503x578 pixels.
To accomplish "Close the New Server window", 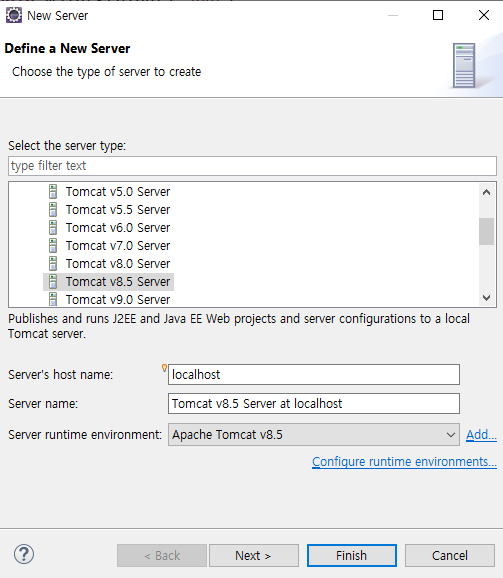I will click(484, 15).
